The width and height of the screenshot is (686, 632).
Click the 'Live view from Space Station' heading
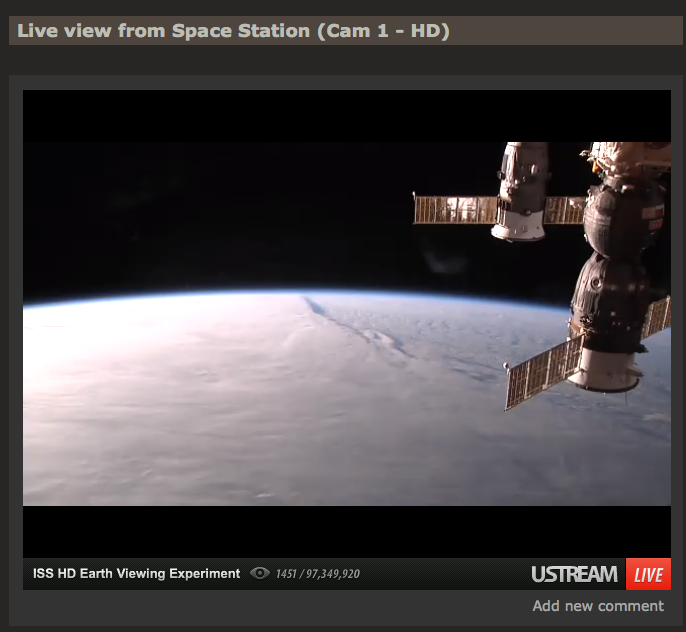click(x=233, y=31)
